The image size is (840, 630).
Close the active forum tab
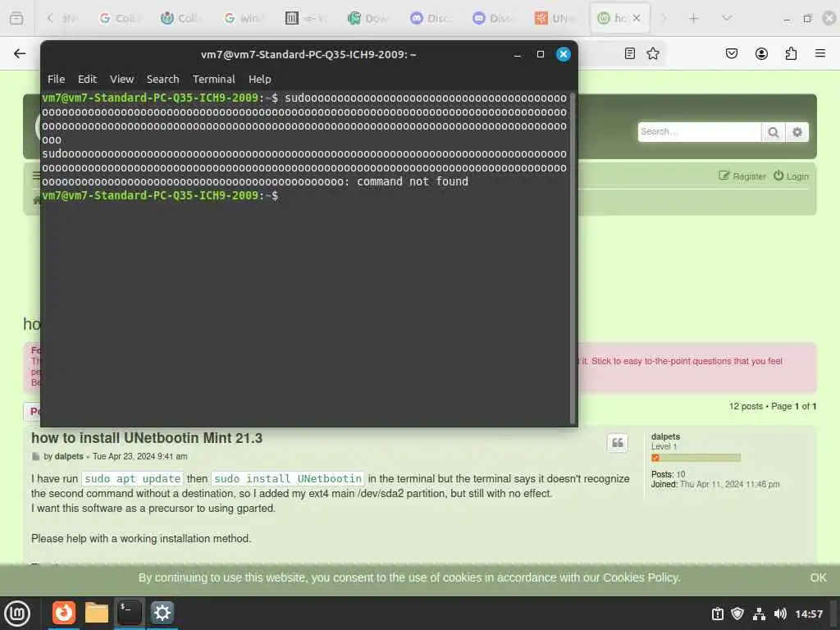coord(637,18)
